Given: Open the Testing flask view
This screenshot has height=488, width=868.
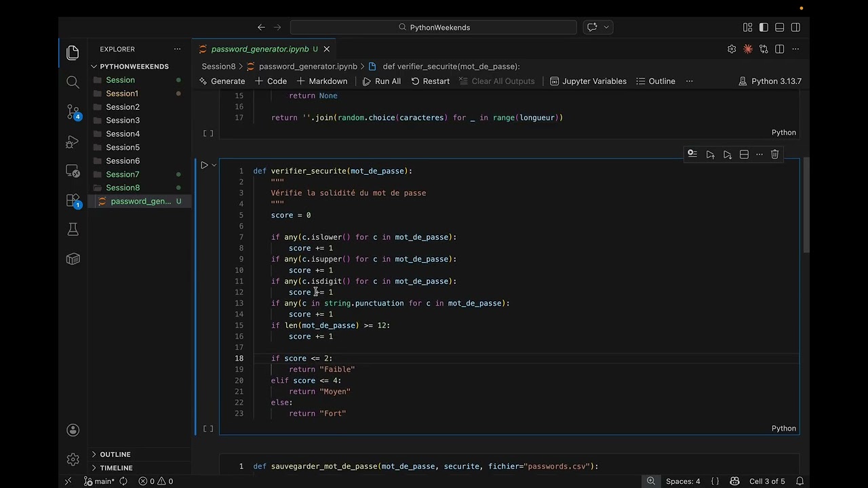Looking at the screenshot, I should pos(73,230).
